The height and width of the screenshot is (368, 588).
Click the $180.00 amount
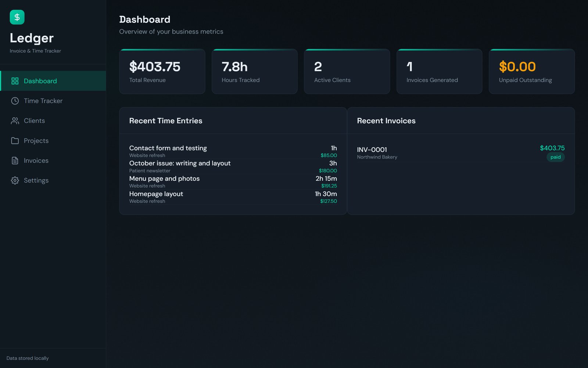pos(328,171)
